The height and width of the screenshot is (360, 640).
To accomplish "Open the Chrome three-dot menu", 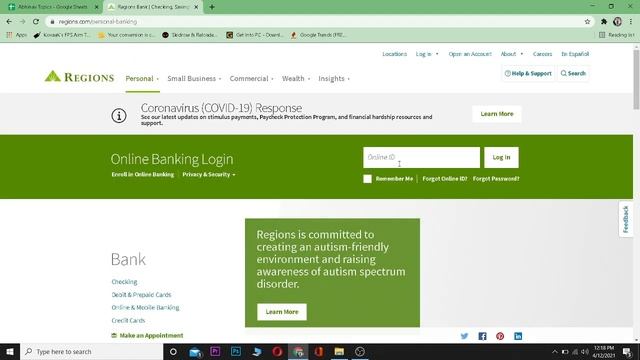I will [631, 22].
